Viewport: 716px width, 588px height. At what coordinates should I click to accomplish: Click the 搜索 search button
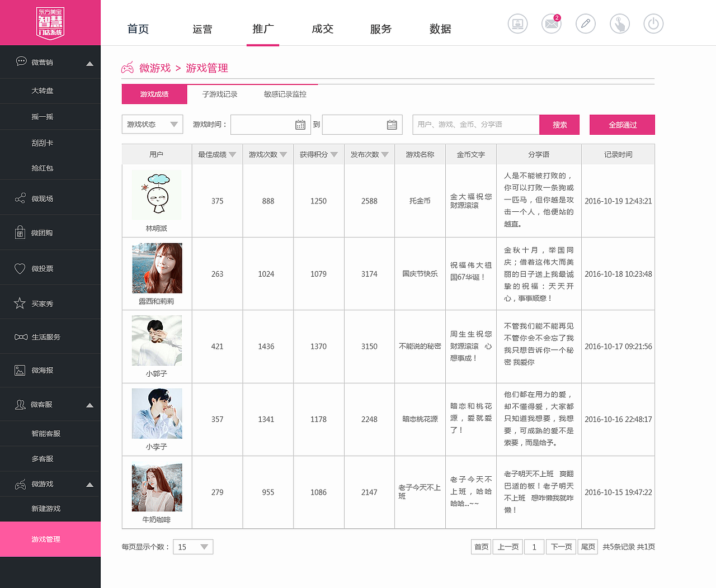tap(559, 125)
